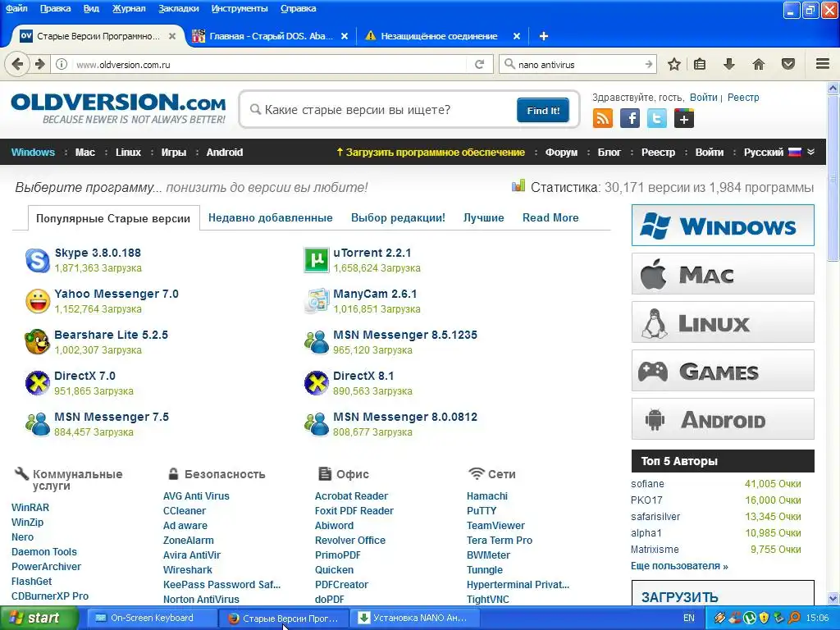
Task: Select the Лучшие tab
Action: [484, 217]
